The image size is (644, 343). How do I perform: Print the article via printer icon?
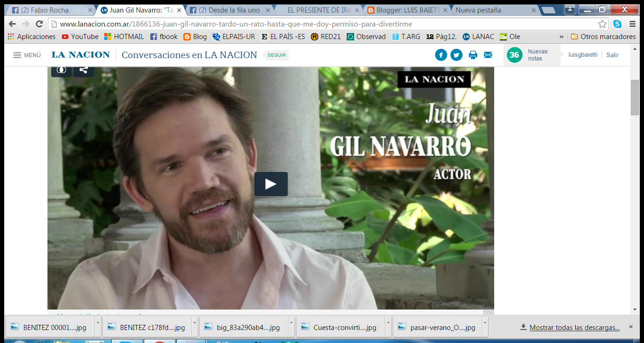472,54
